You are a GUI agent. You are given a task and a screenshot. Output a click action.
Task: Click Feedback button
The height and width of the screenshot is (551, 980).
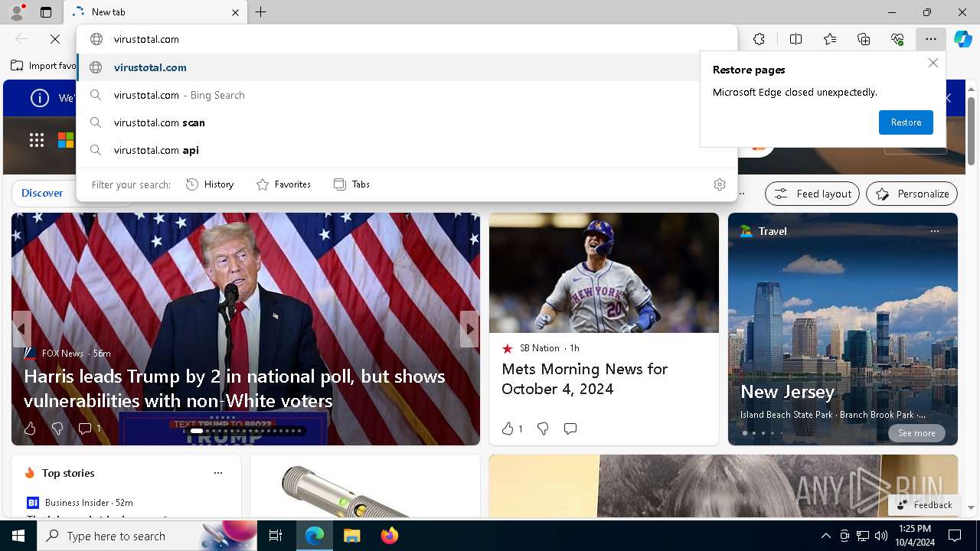(x=924, y=505)
